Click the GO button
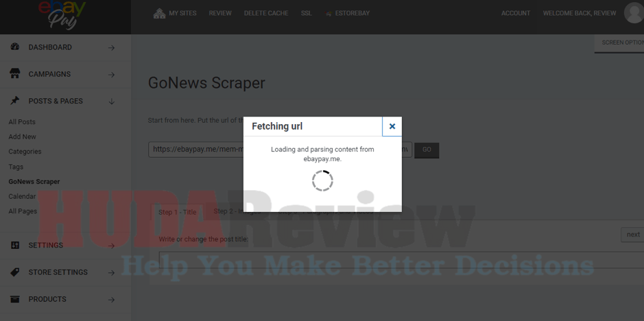Viewport: 644px width, 321px height. (x=427, y=150)
